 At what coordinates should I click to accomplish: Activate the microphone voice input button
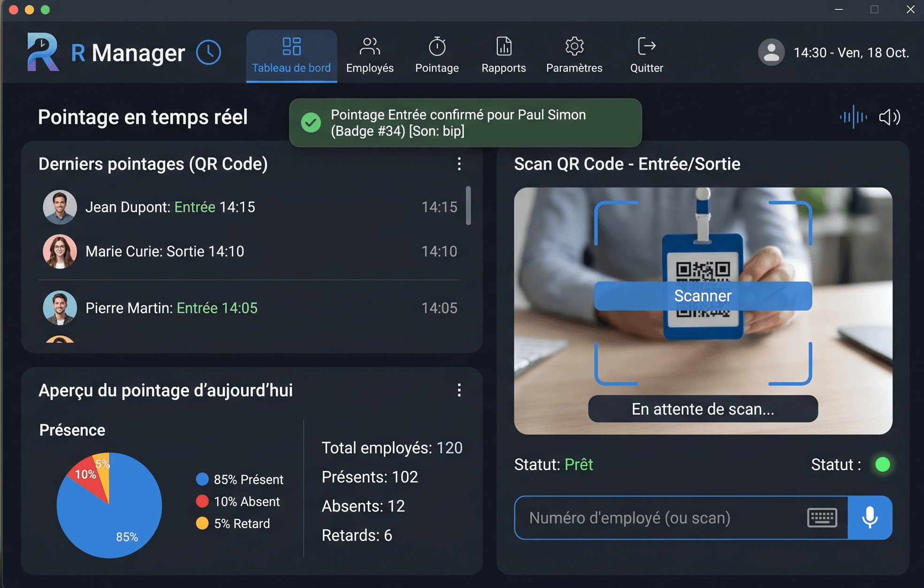pos(870,518)
